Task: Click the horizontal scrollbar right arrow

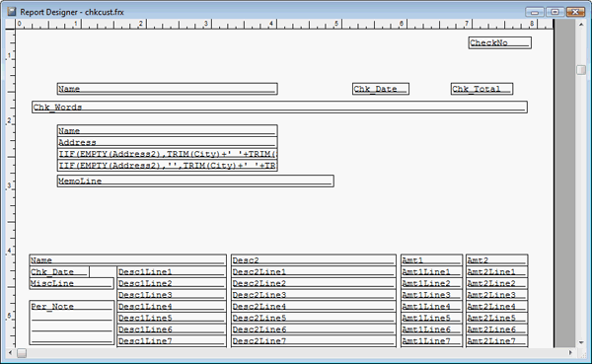Action: tap(570, 353)
